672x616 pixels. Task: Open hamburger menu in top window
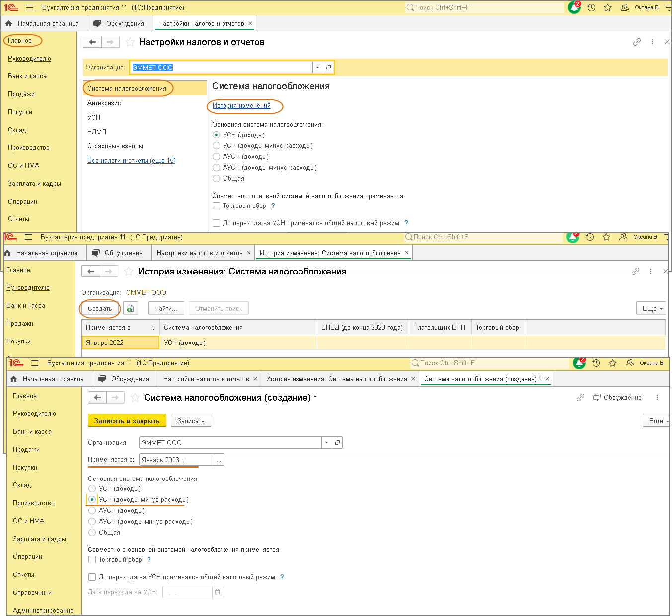pyautogui.click(x=30, y=8)
